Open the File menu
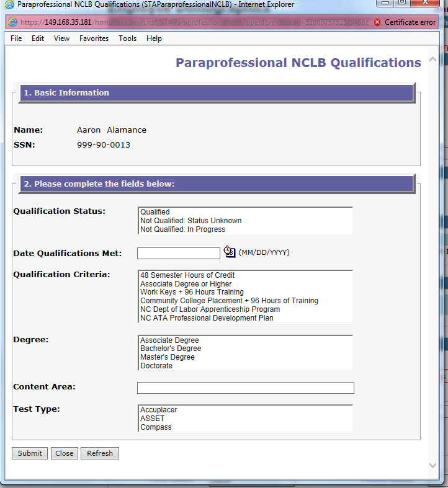This screenshot has width=448, height=488. tap(16, 38)
